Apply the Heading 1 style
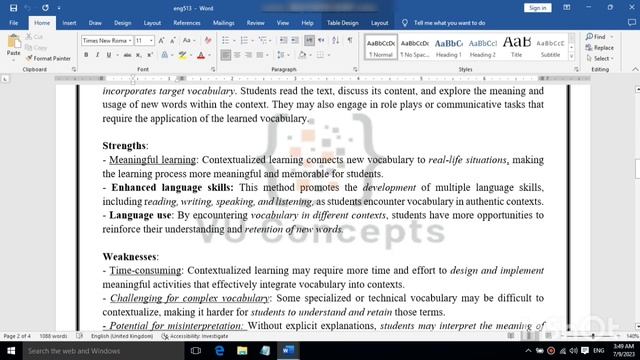 coord(449,47)
